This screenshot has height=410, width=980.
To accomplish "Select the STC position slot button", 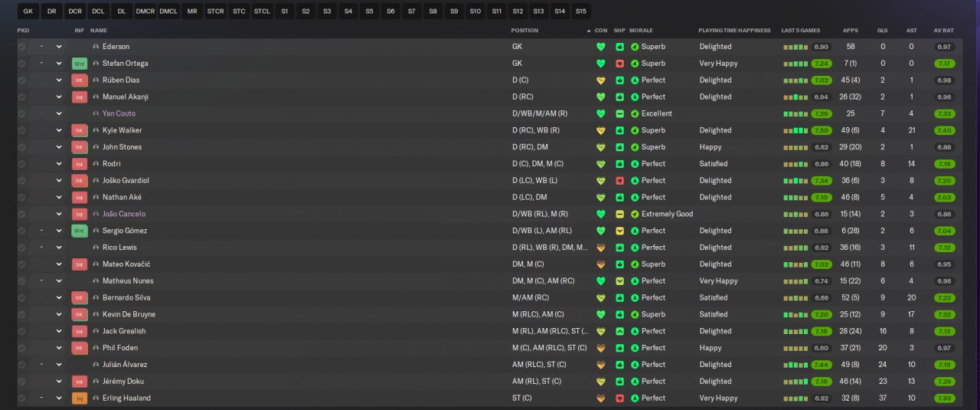I will tap(239, 11).
